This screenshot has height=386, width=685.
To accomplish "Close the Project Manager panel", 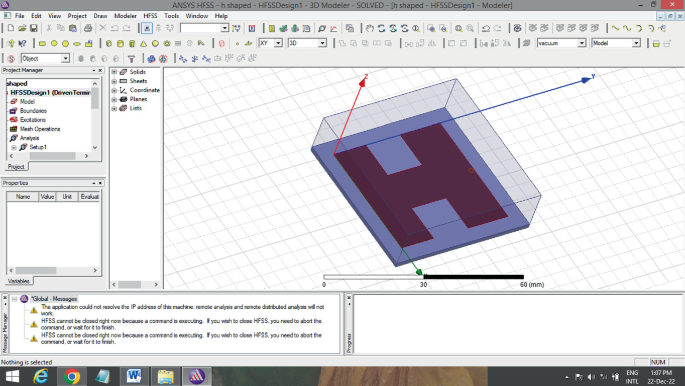I will (100, 70).
